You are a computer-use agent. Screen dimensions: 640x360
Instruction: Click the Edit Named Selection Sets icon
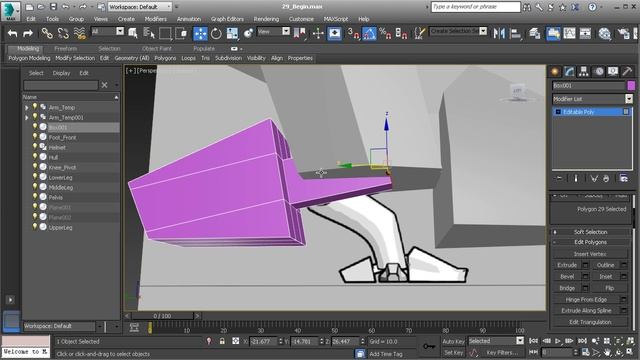click(x=419, y=33)
